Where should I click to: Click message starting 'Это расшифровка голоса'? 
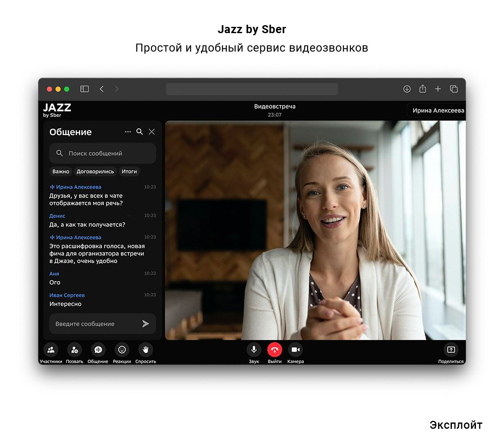tap(97, 253)
